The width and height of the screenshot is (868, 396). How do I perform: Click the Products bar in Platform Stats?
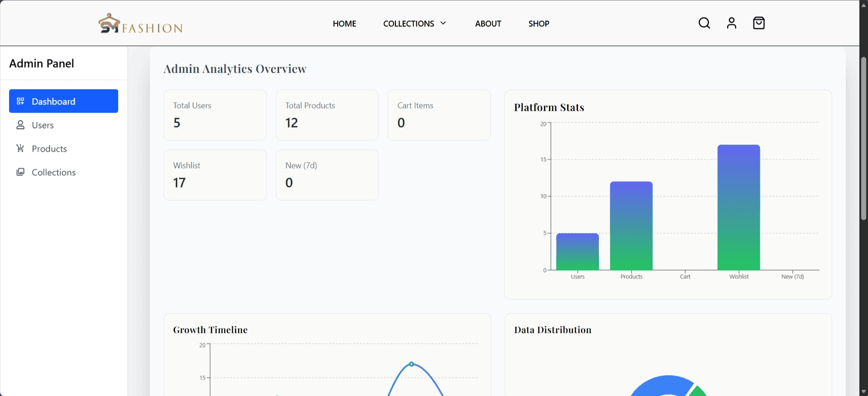[x=631, y=226]
